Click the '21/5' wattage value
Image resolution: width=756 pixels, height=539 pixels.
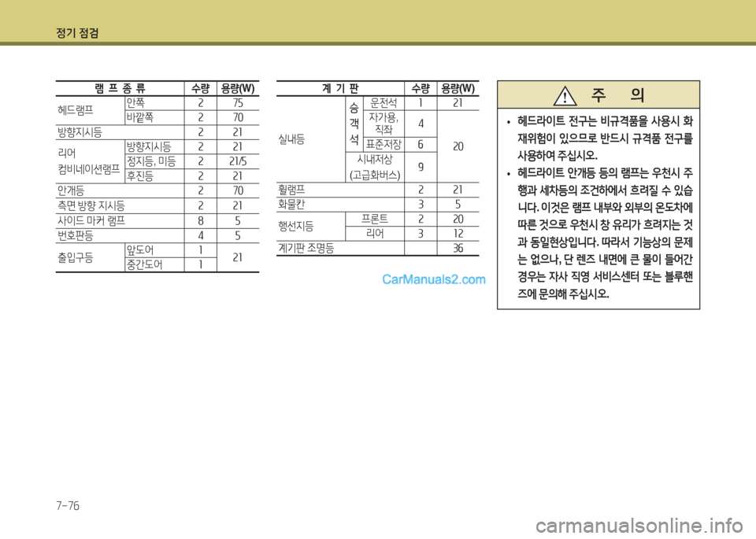[238, 161]
